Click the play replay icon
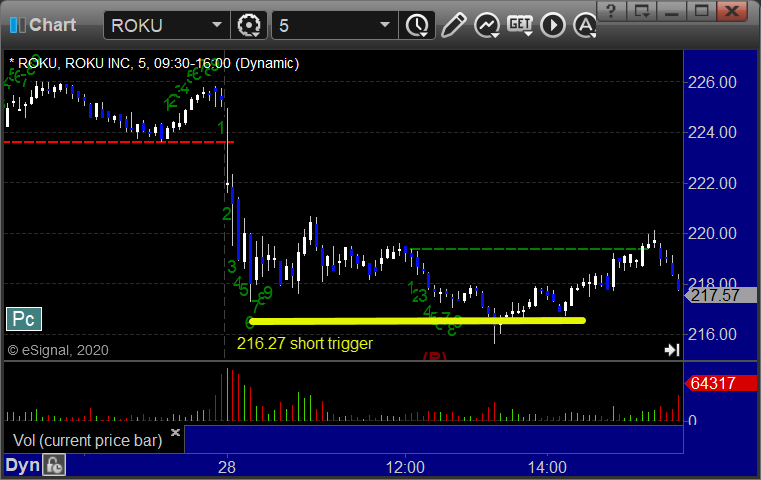This screenshot has height=480, width=761. point(553,25)
